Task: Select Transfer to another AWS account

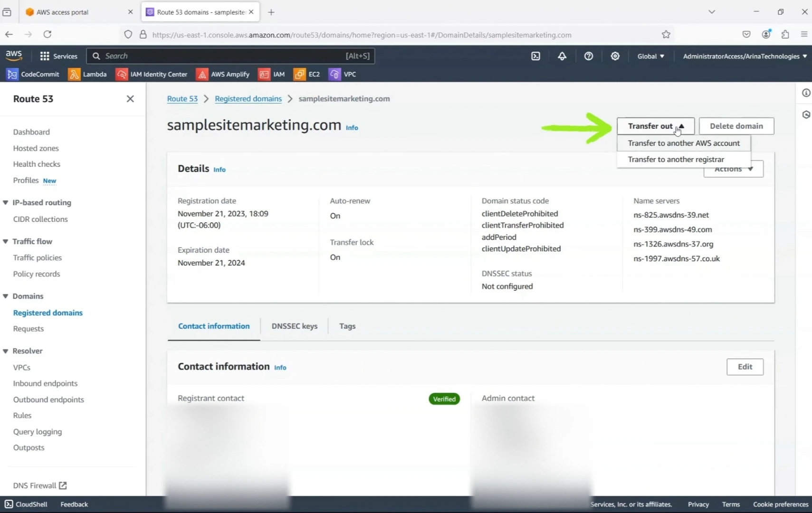Action: (x=684, y=143)
